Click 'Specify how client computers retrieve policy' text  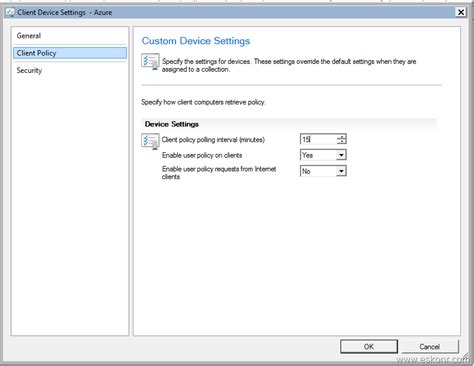tap(203, 102)
